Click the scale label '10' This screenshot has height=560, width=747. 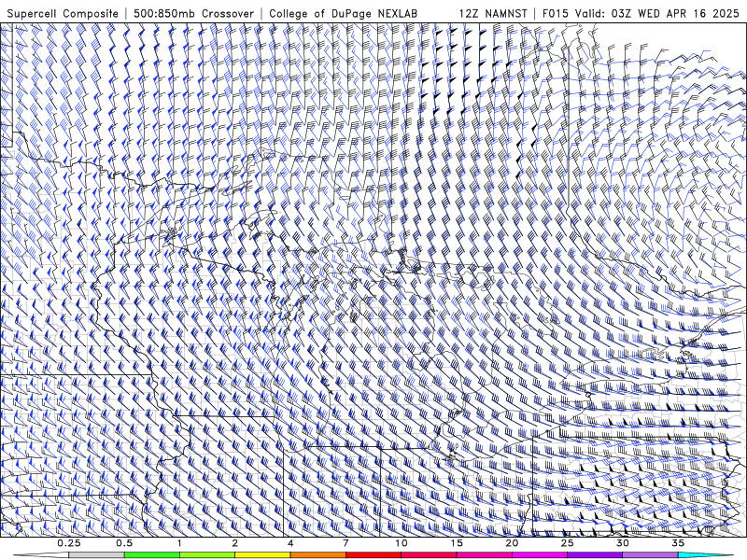tap(402, 543)
